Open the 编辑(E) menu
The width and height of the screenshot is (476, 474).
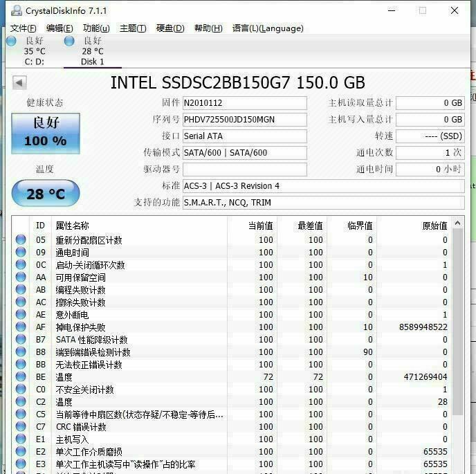(x=59, y=28)
